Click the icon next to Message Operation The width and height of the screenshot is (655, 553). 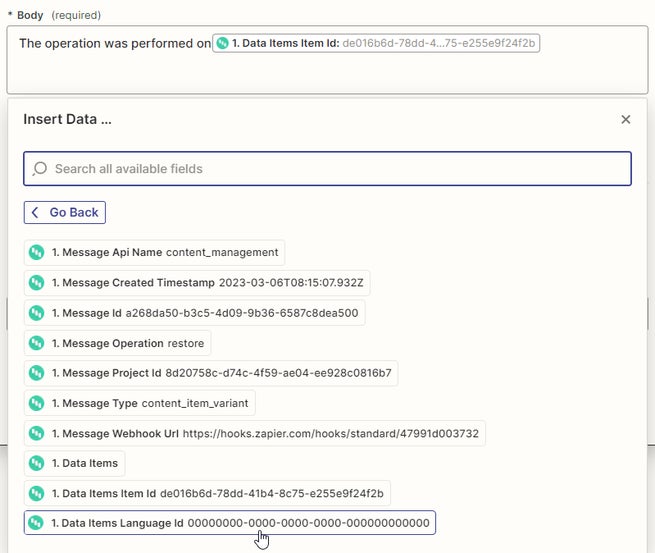pos(37,343)
